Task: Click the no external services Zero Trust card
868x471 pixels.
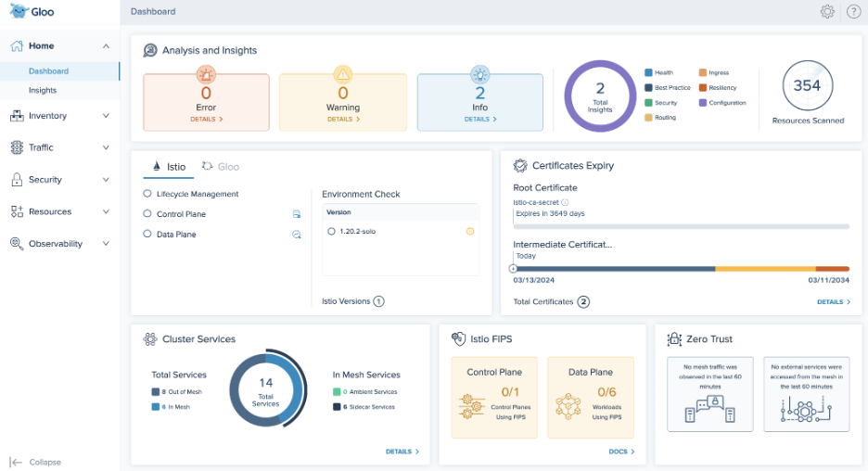Action: [x=807, y=394]
